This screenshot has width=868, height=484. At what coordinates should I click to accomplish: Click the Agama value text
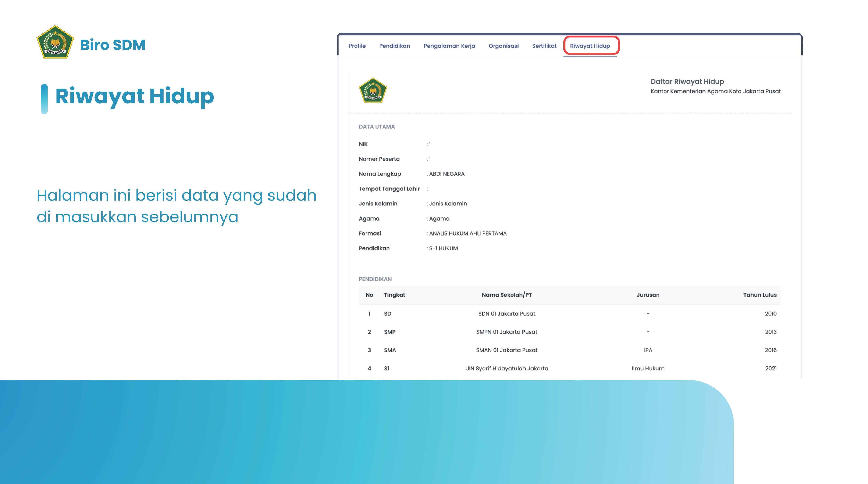[439, 219]
